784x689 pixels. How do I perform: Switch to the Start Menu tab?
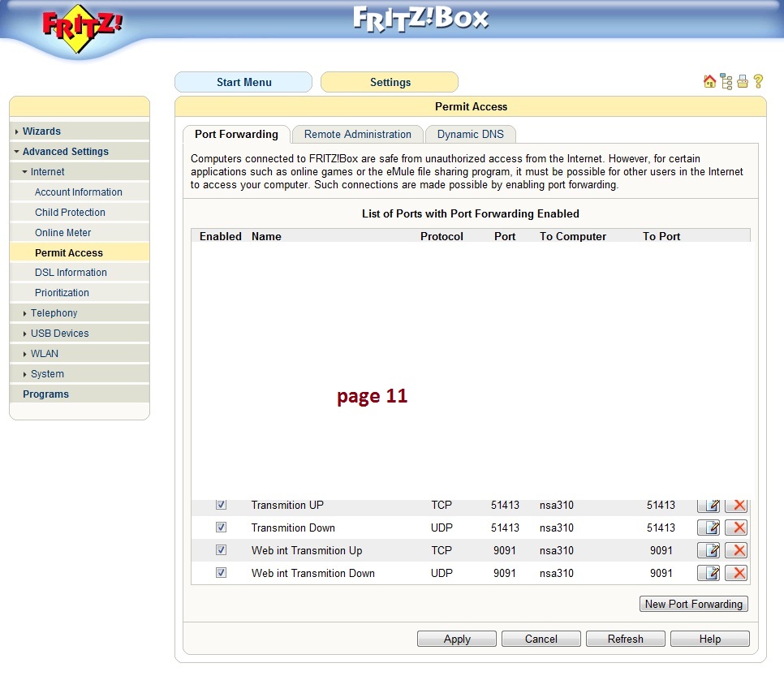(243, 82)
